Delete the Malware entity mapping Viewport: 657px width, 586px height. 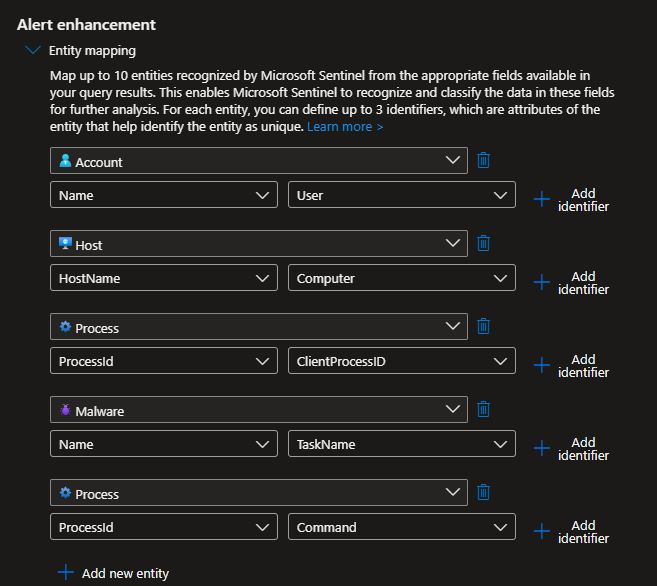[x=483, y=410]
